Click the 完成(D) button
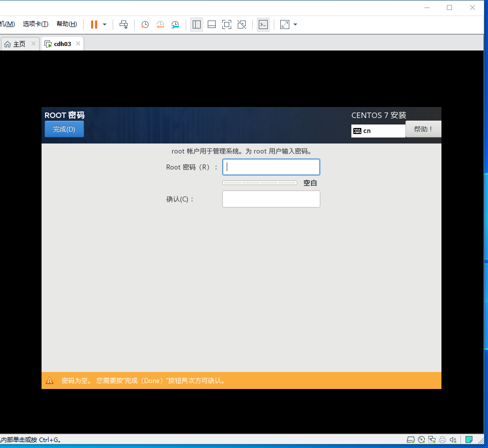 tap(64, 129)
